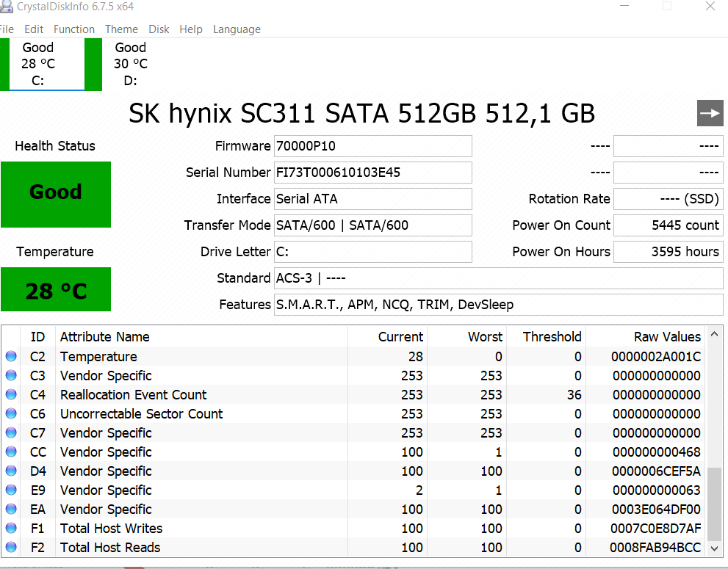Select the Uncorrectable Sector Count row name
This screenshot has width=728, height=569.
pos(142,413)
